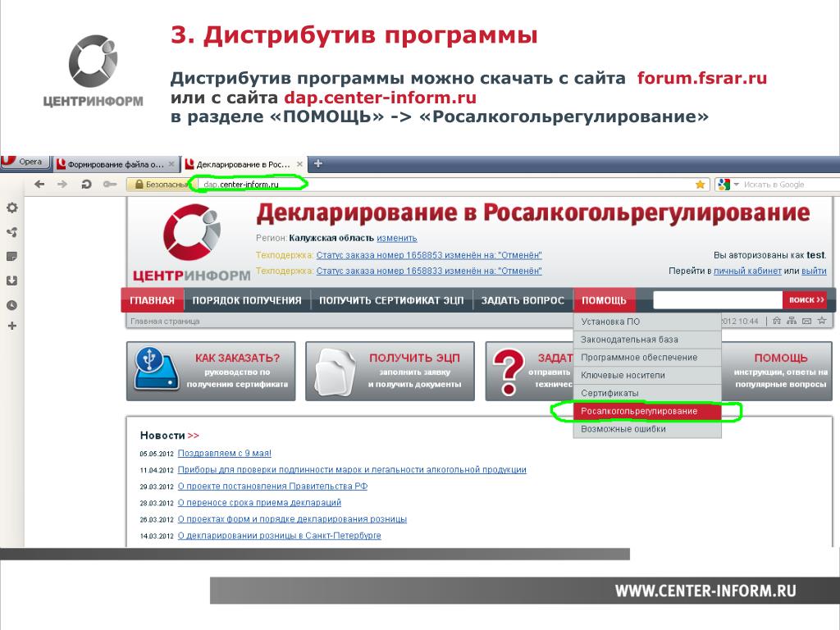The image size is (840, 630).
Task: Click the red 'поиск >>' button
Action: click(805, 300)
